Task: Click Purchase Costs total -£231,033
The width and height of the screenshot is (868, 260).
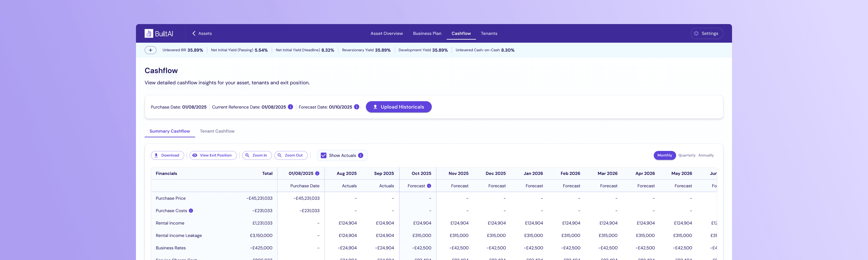Action: [262, 211]
